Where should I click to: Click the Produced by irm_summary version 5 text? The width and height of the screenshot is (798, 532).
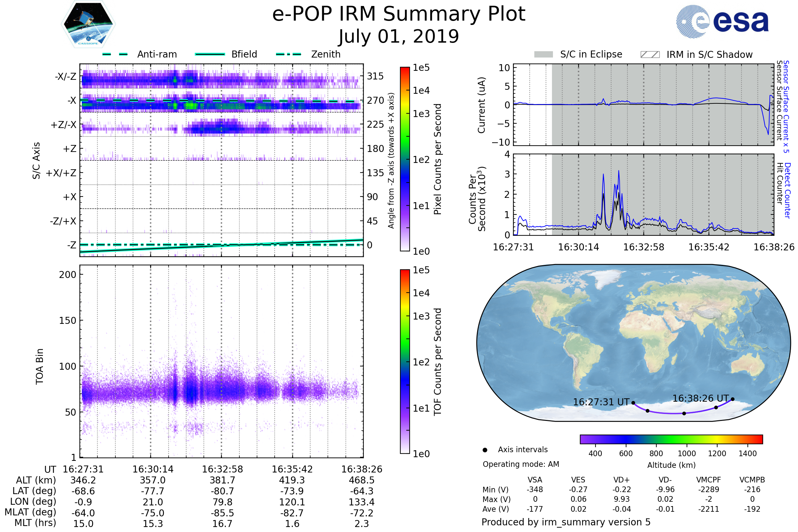point(566,522)
